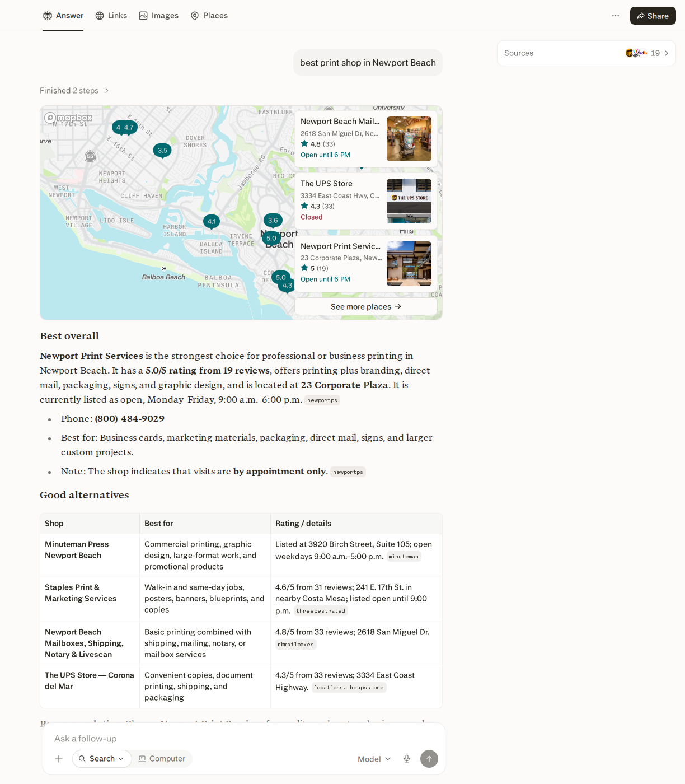Image resolution: width=685 pixels, height=784 pixels.
Task: Click the Ask a follow-up input field
Action: tap(243, 739)
